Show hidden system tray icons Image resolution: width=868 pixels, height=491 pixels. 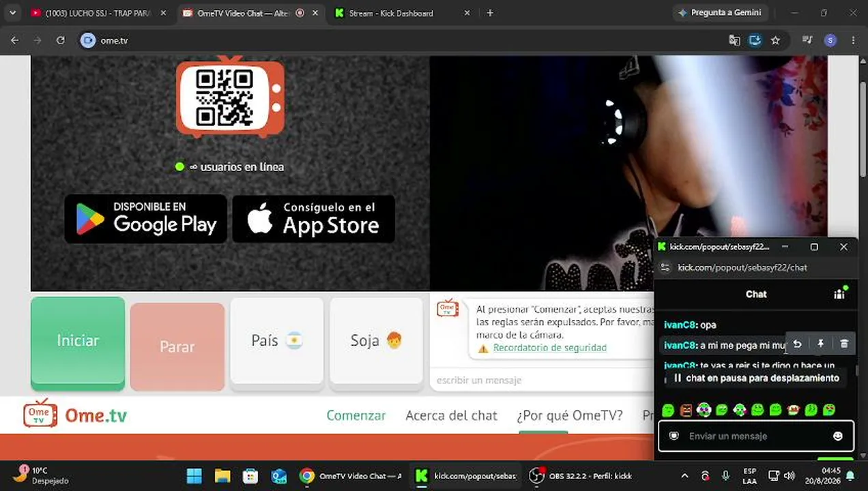pos(684,476)
